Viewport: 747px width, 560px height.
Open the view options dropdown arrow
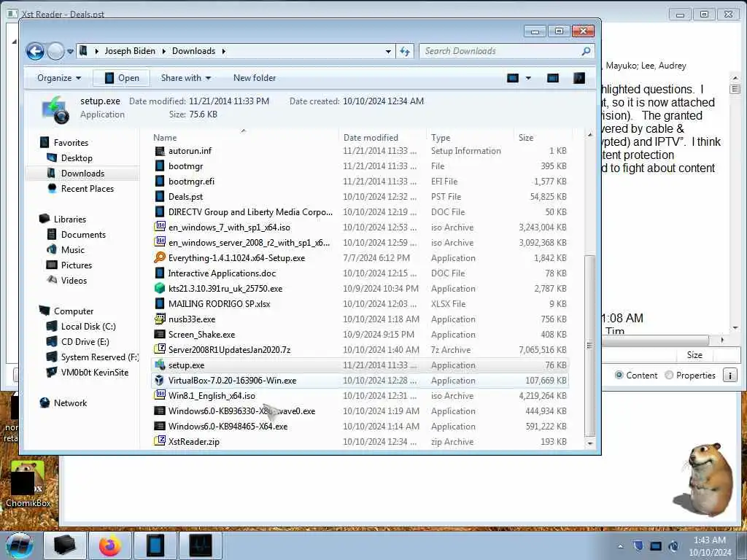pos(528,77)
